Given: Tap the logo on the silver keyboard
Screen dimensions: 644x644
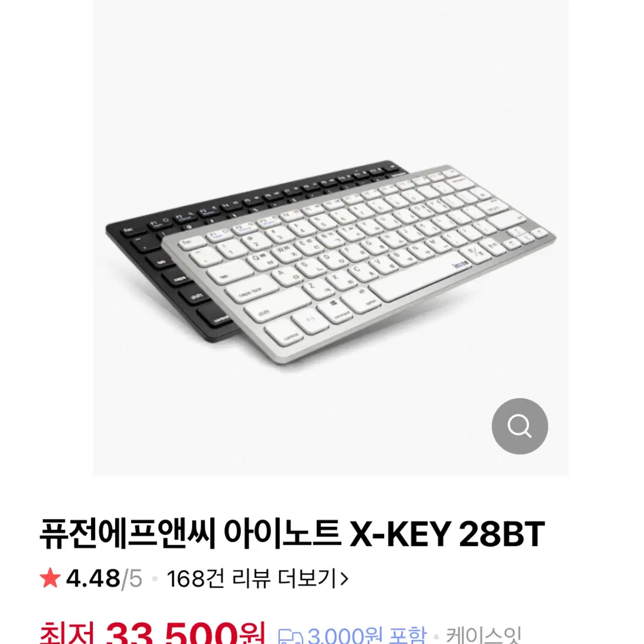Looking at the screenshot, I should tap(461, 264).
